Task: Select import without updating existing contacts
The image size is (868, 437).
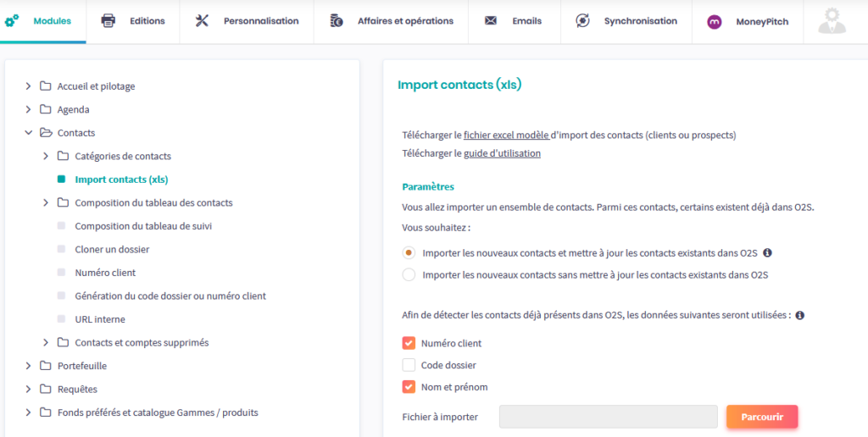Action: pyautogui.click(x=409, y=274)
